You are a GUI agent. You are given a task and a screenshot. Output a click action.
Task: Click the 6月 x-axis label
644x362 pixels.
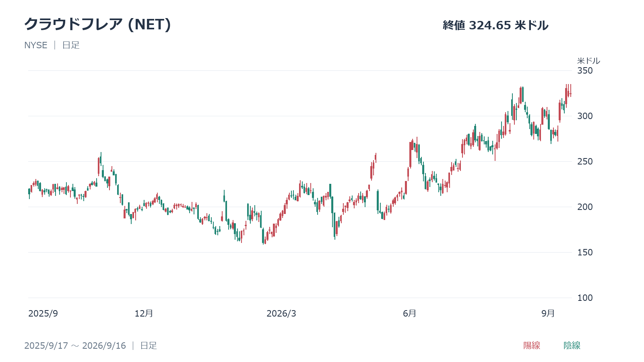[x=410, y=313]
